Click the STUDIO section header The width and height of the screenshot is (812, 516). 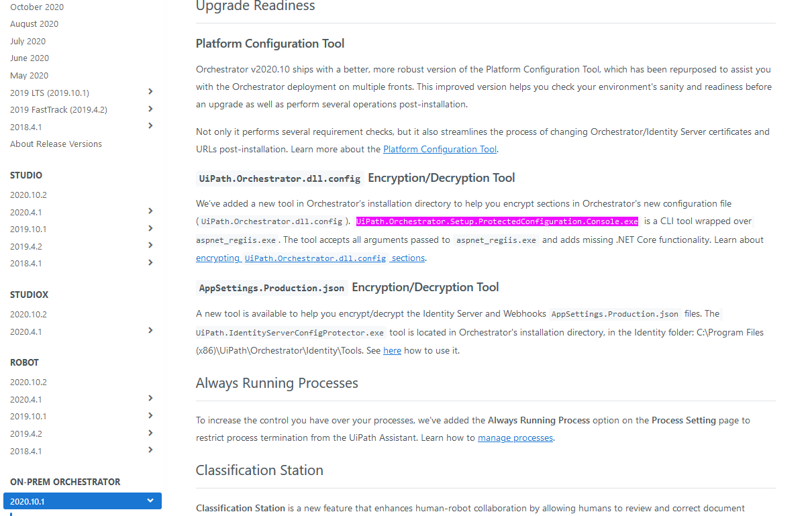(26, 175)
